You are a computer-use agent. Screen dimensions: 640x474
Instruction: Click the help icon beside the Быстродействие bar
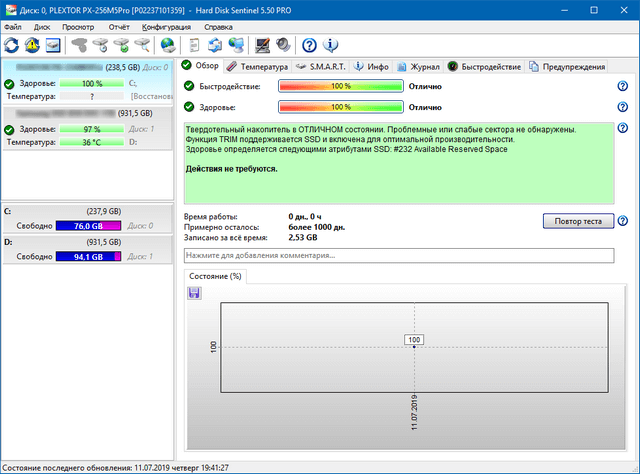coord(622,87)
